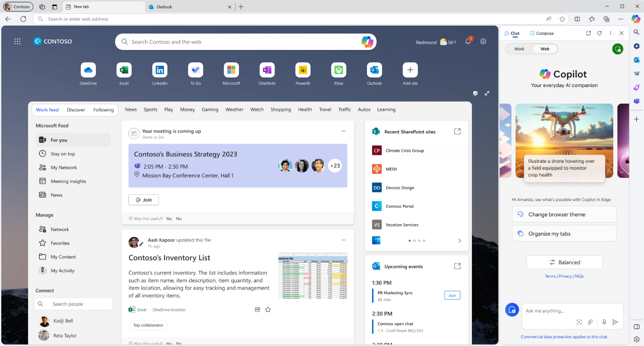Image resolution: width=644 pixels, height=346 pixels.
Task: Select the Sports category
Action: [x=150, y=110]
